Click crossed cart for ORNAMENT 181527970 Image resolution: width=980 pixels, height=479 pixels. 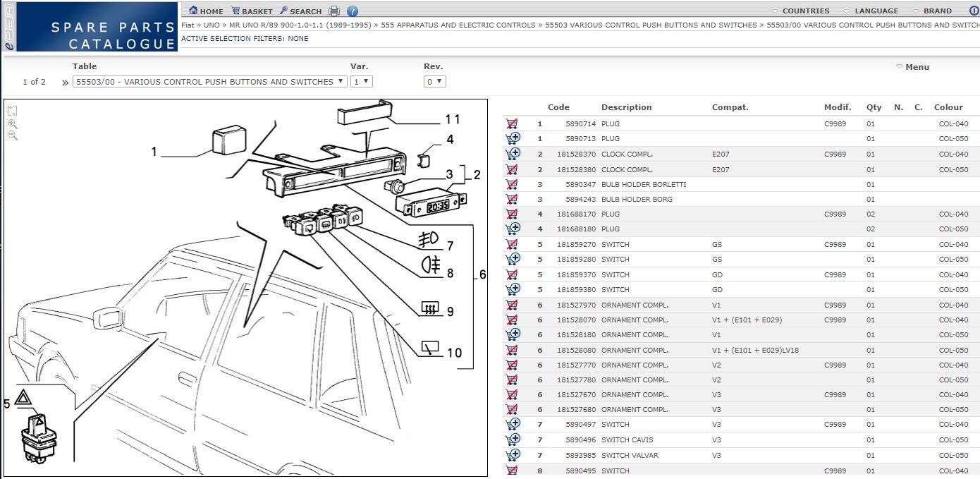click(512, 305)
